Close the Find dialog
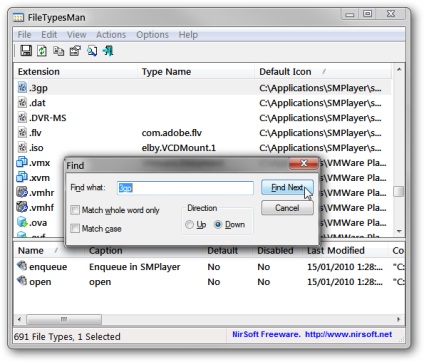 point(303,163)
